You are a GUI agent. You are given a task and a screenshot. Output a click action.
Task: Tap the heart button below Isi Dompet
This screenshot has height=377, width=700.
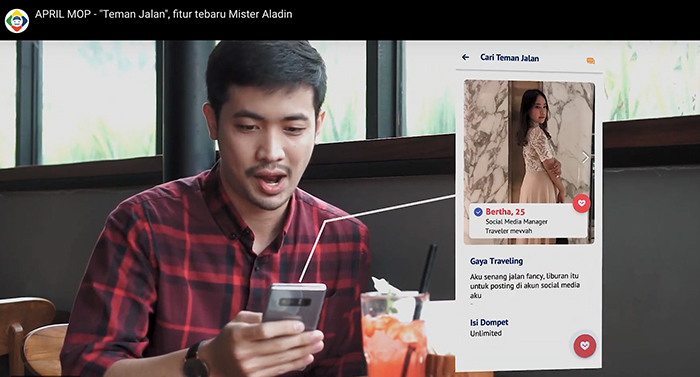(584, 345)
